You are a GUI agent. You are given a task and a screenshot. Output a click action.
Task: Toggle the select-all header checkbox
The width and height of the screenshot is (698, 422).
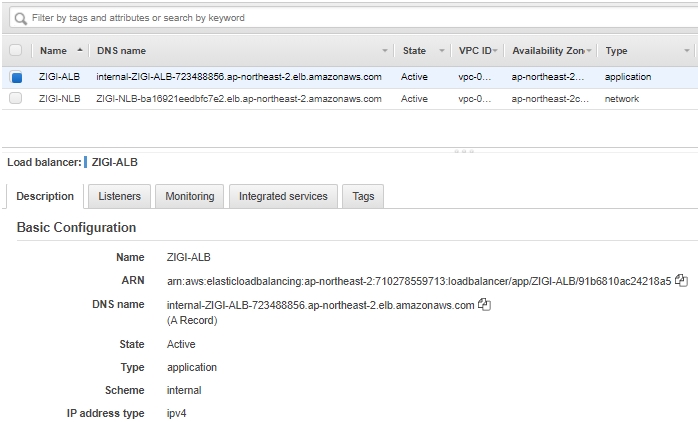click(16, 50)
